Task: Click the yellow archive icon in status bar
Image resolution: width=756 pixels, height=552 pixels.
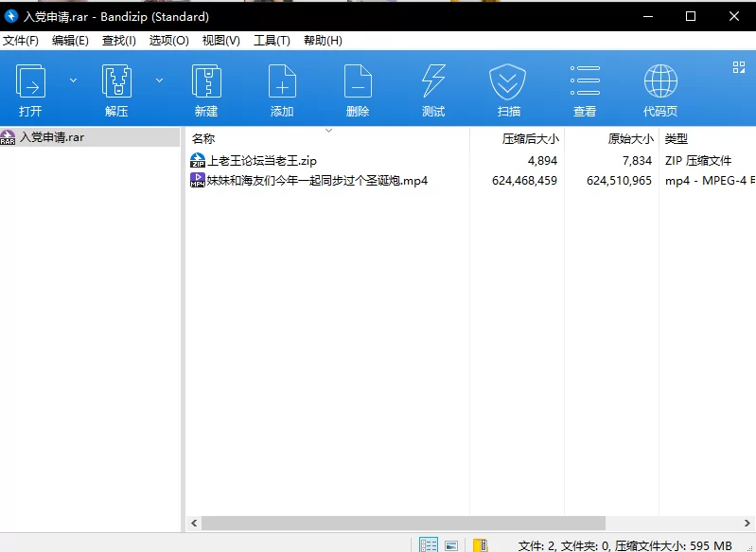Action: coord(480,545)
